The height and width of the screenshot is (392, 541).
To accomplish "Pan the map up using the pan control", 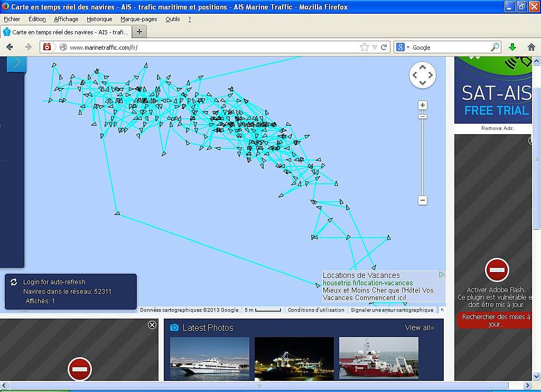I will [x=423, y=67].
